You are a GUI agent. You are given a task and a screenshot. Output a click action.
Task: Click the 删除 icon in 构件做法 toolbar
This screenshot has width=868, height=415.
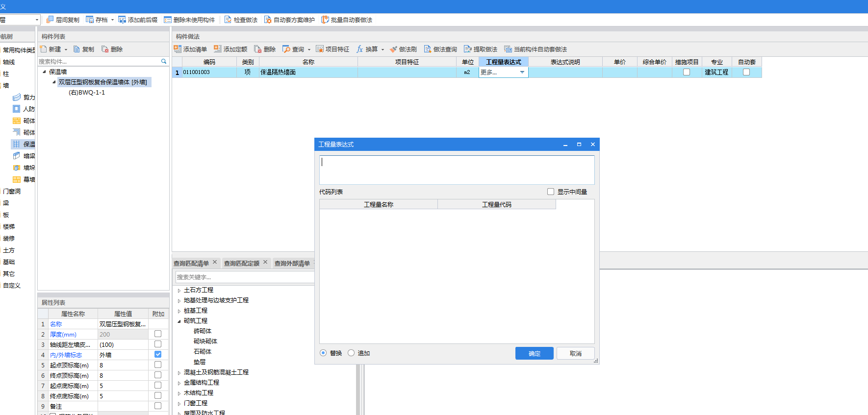click(258, 49)
